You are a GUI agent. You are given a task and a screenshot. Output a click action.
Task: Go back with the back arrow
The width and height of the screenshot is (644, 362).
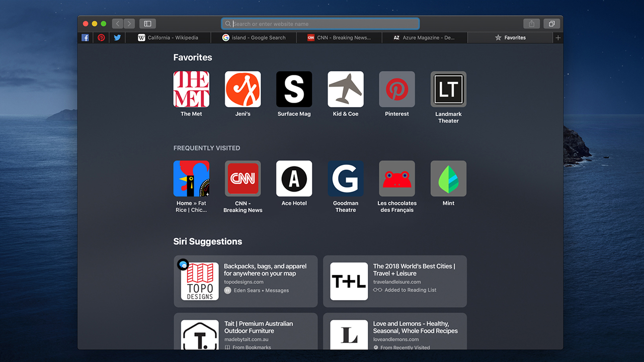pos(118,24)
